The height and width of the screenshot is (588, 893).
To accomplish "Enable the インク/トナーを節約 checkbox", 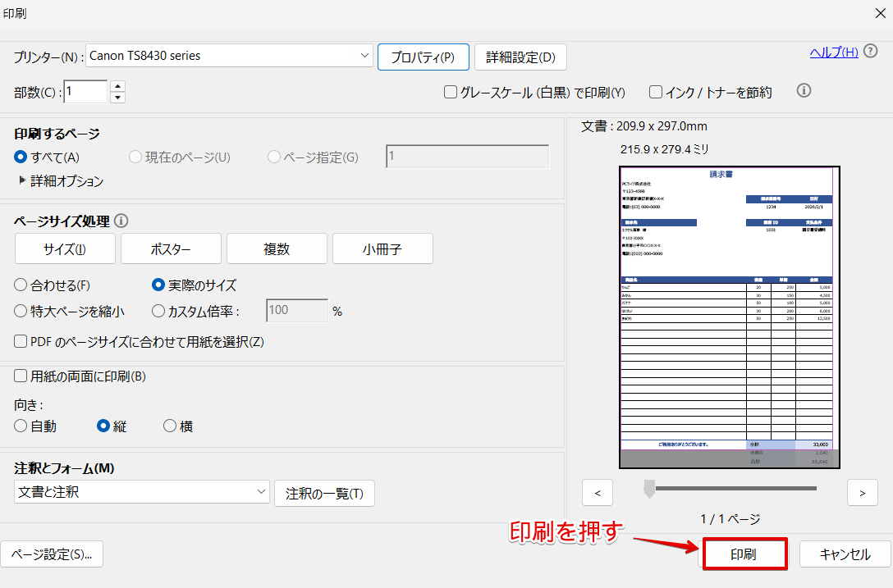I will click(x=654, y=92).
